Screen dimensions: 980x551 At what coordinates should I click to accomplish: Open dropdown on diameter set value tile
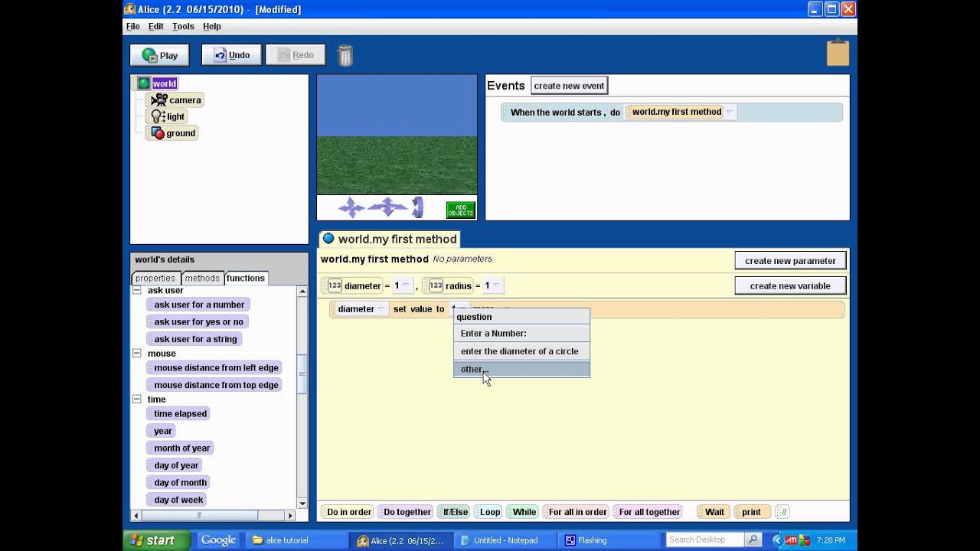(x=381, y=309)
